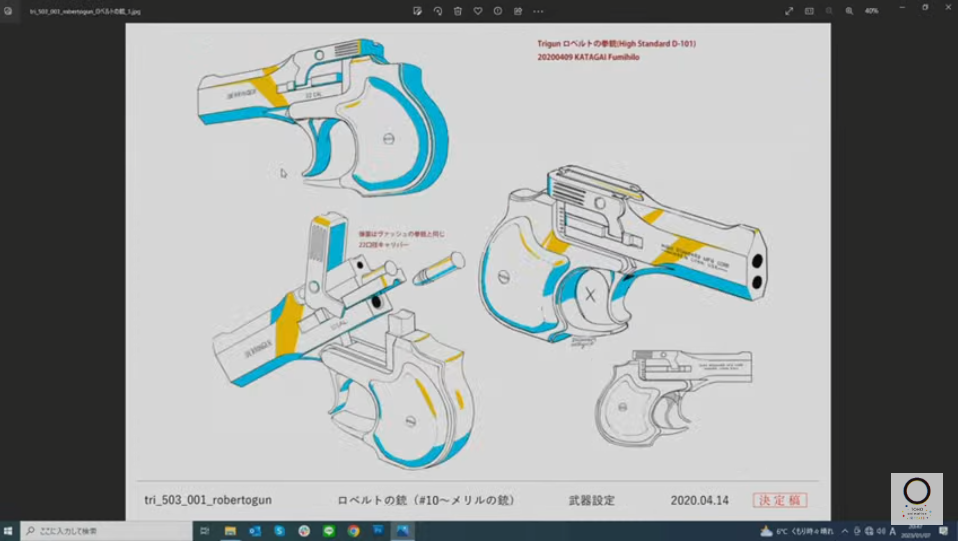Open Task View from the taskbar
Viewport: 958px width, 541px height.
point(205,531)
